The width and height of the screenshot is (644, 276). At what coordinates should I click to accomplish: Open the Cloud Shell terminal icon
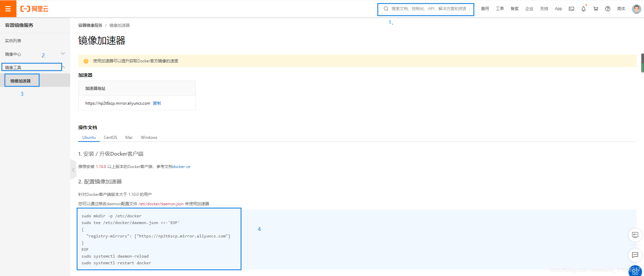pos(571,9)
